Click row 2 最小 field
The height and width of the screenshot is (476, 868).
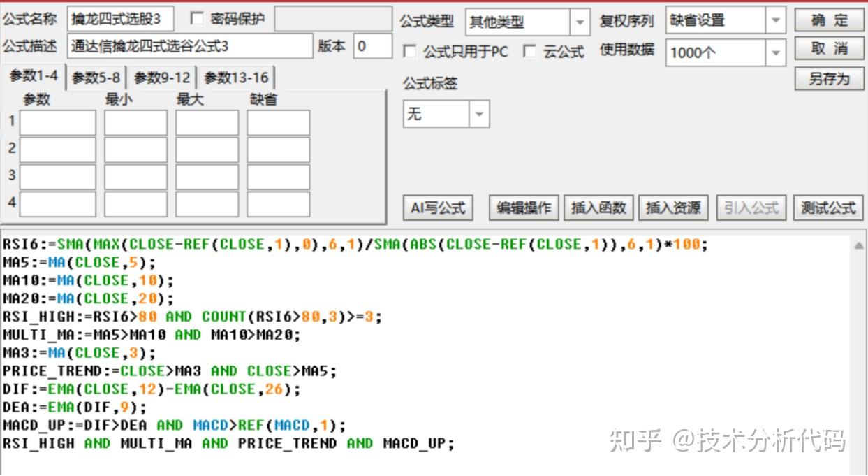pos(135,150)
